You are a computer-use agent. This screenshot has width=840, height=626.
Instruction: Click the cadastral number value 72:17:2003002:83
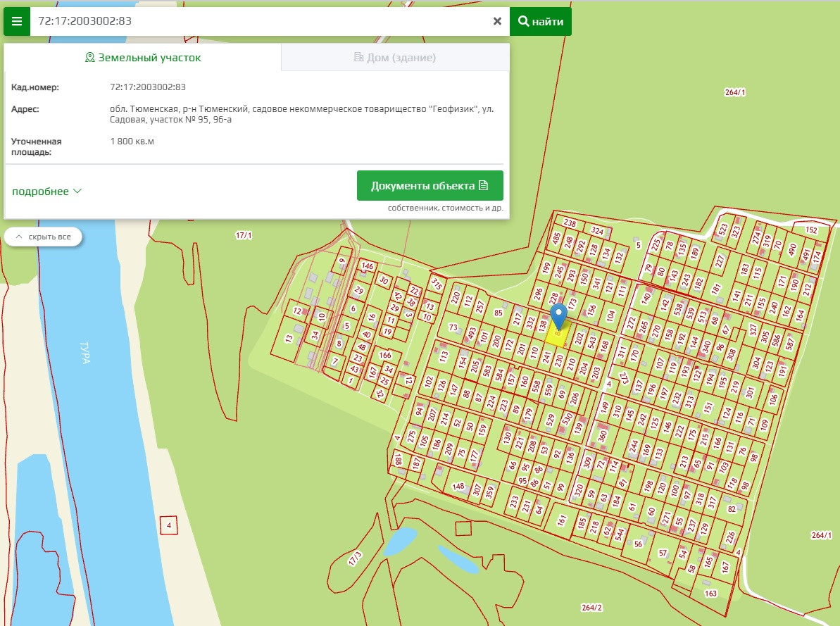pos(148,87)
